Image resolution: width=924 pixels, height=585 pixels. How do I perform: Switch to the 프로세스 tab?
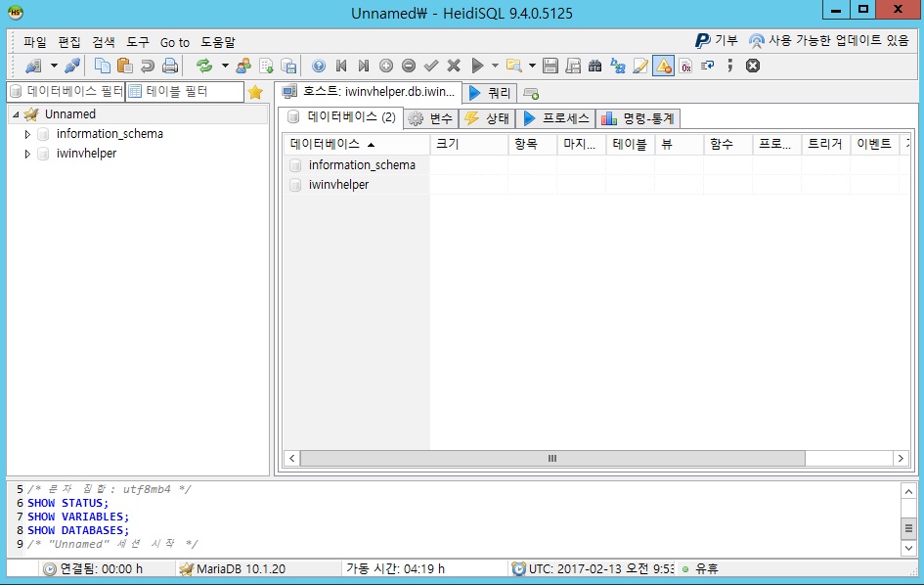555,118
